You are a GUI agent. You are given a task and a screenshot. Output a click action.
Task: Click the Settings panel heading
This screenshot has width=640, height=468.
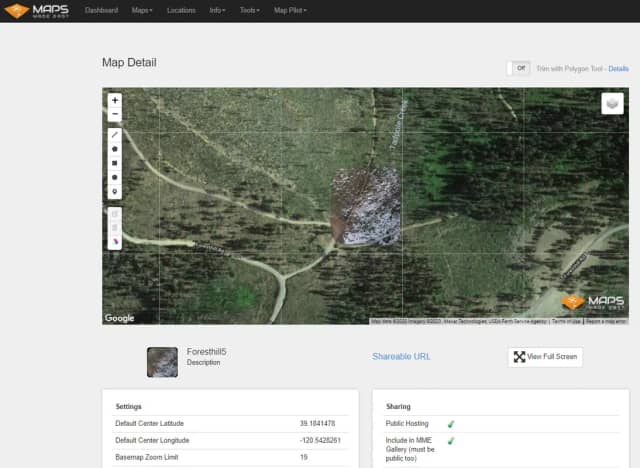pos(129,407)
